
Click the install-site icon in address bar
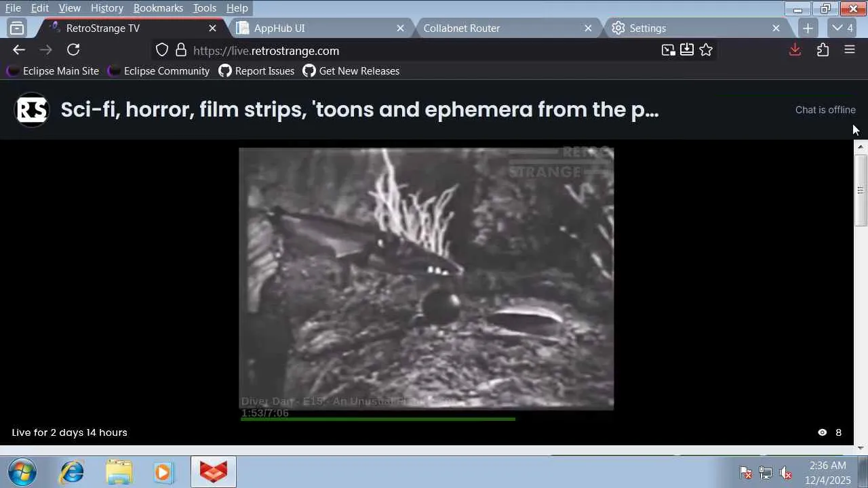(x=687, y=49)
